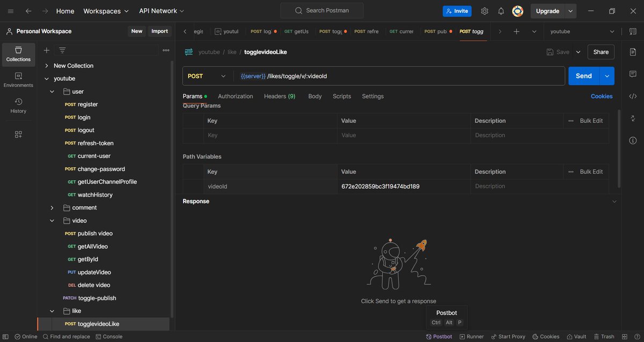
Task: Click the New button
Action: (137, 31)
